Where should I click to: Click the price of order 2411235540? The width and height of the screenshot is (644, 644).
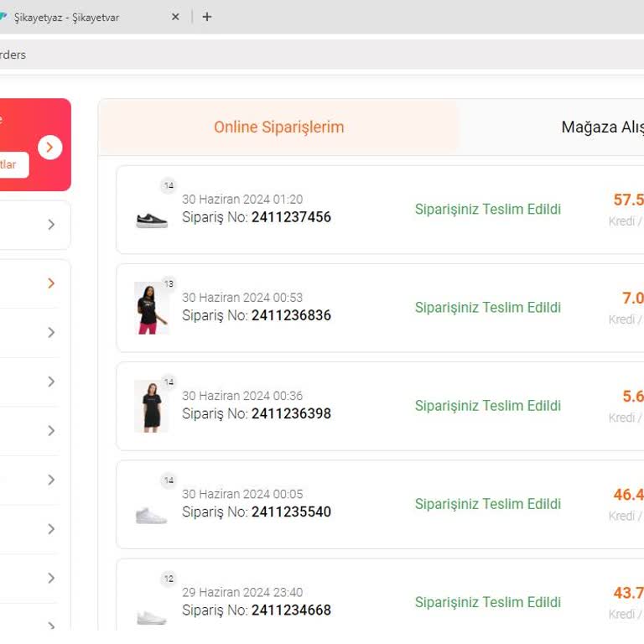tap(628, 495)
